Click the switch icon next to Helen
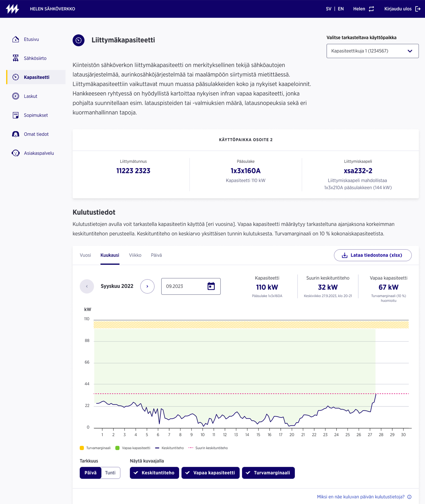 click(x=371, y=9)
